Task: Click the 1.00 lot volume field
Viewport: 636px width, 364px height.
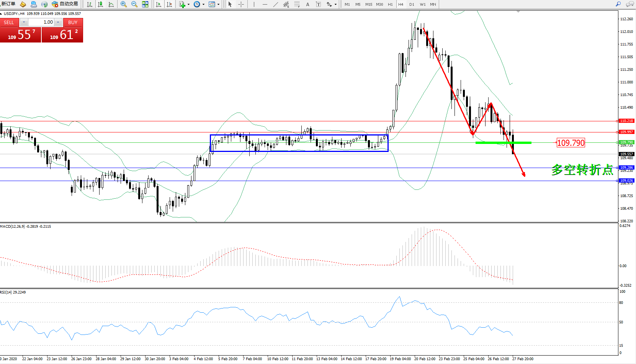Action: [42, 22]
